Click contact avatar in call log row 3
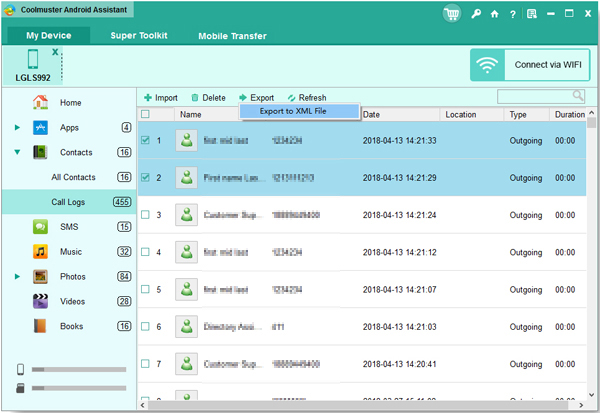600x413 pixels. [186, 215]
